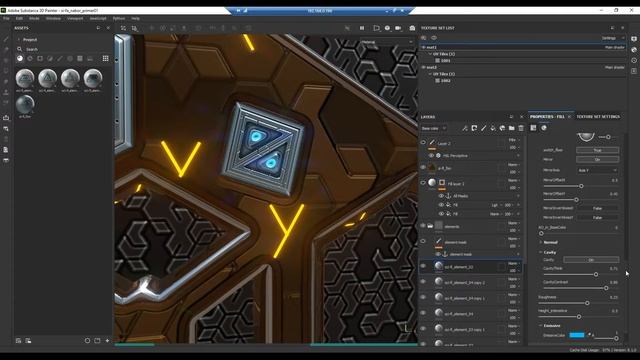Screen dimensions: 640x360
Task: Open the Mirror Axis dropdown
Action: [x=597, y=170]
